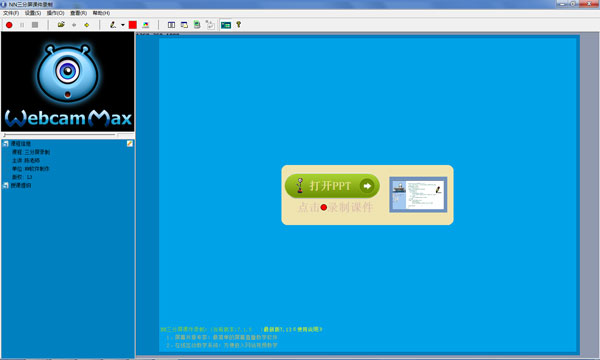Click the pause recording icon
Screen dimensions: 600x360
[22, 25]
